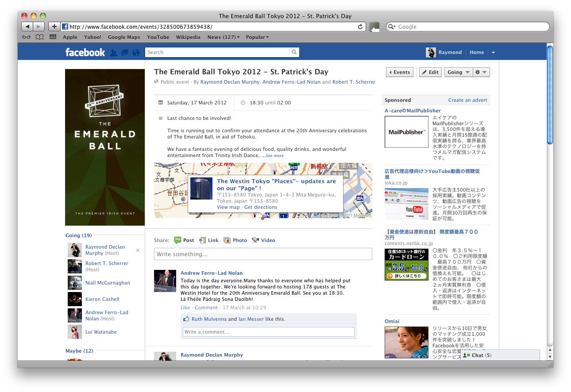This screenshot has width=571, height=392.
Task: Go back with Safari's back arrow
Action: click(27, 27)
